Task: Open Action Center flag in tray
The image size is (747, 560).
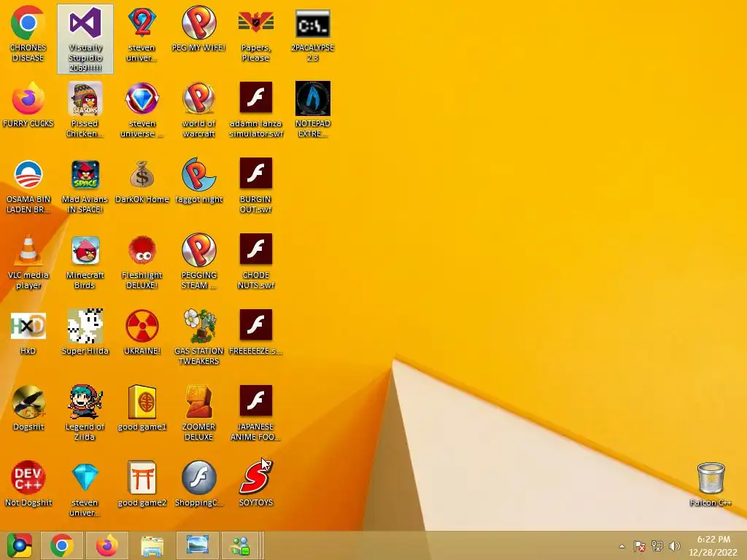Action: (x=639, y=546)
